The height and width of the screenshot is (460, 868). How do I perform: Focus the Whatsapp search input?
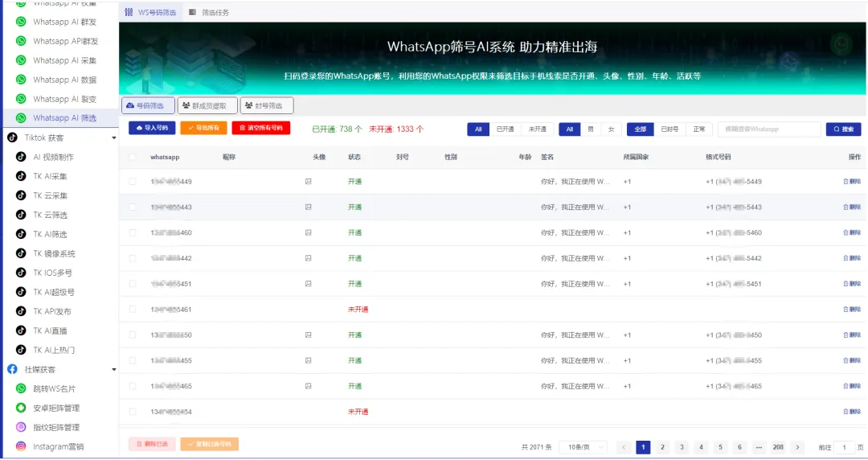(769, 129)
